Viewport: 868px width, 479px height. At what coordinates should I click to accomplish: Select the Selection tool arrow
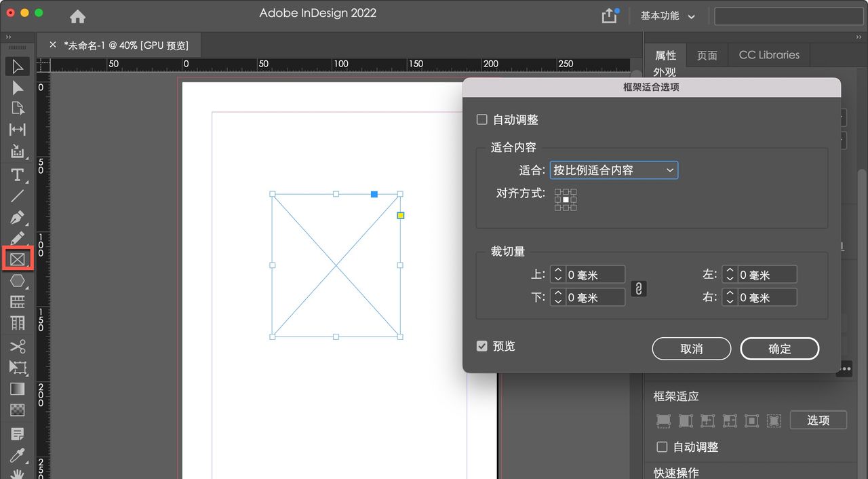click(18, 66)
